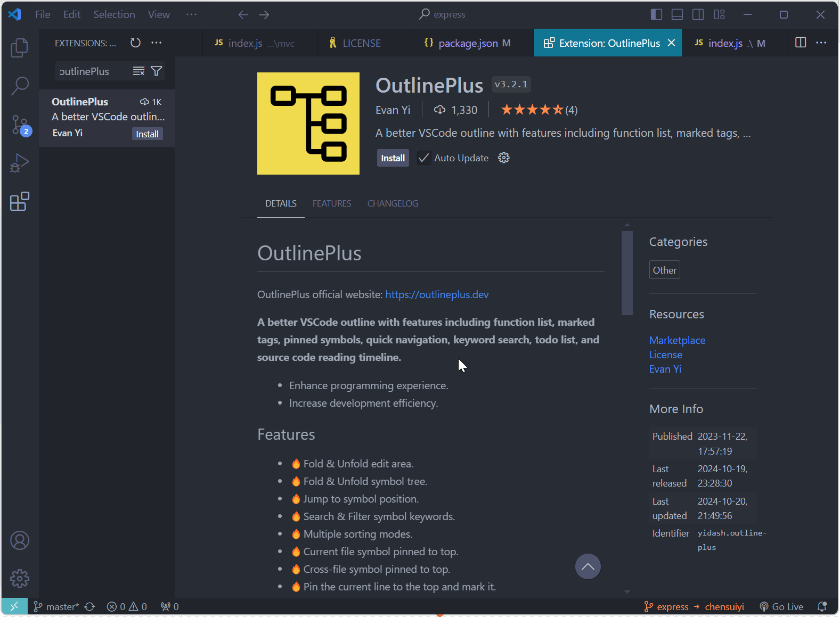Expand Extensions view more actions menu
Screen dimensions: 840x617
click(x=156, y=43)
